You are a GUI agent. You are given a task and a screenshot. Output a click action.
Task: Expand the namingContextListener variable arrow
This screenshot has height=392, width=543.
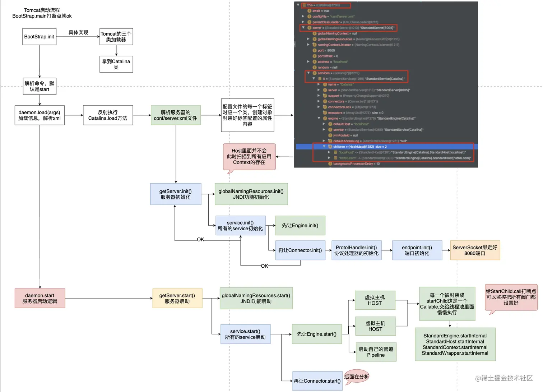coord(308,45)
